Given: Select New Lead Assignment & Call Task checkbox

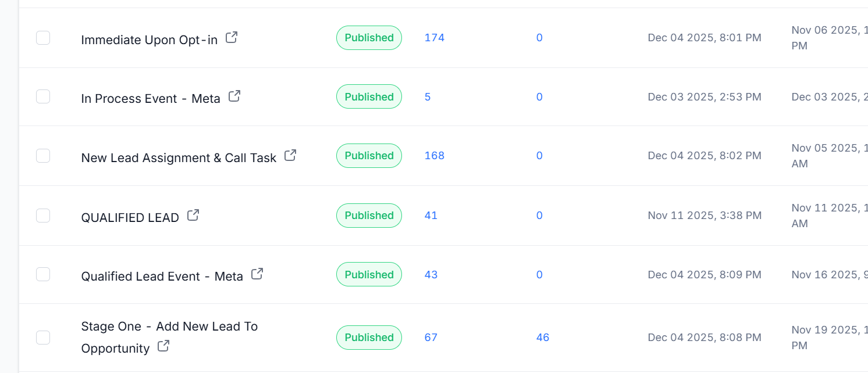Looking at the screenshot, I should click(x=43, y=156).
